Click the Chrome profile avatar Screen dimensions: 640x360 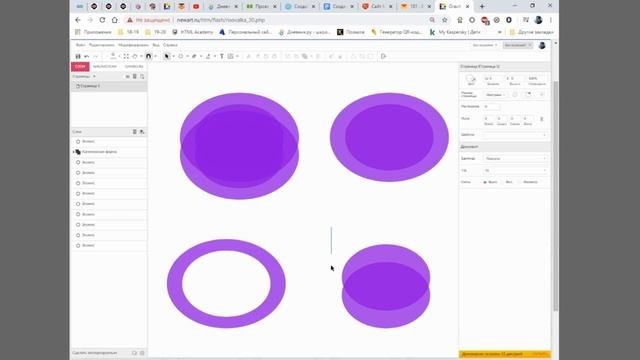point(538,20)
